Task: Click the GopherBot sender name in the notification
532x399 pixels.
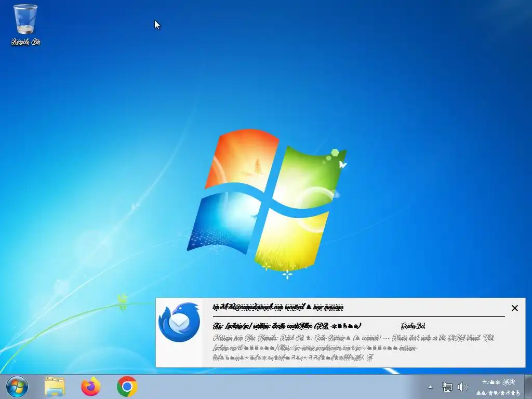Action: [x=413, y=326]
